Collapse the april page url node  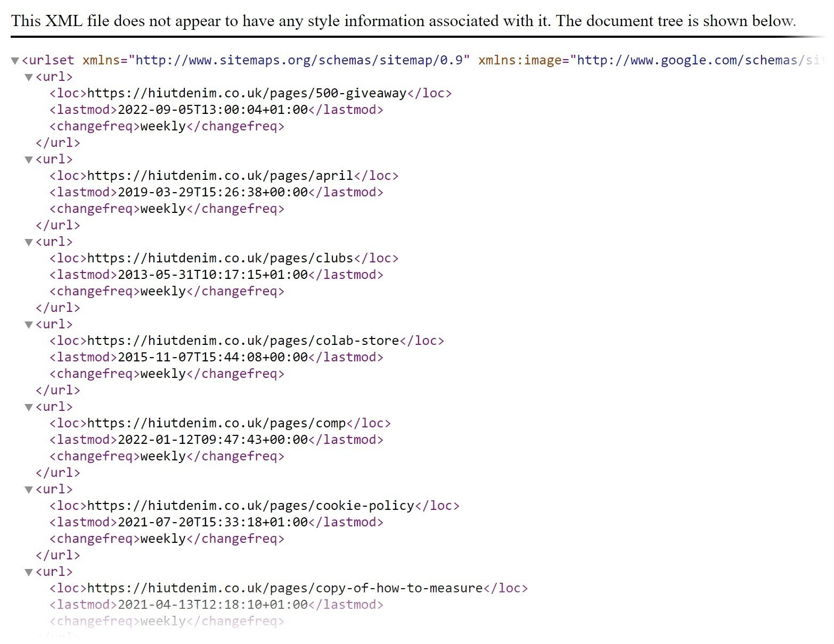coord(28,159)
